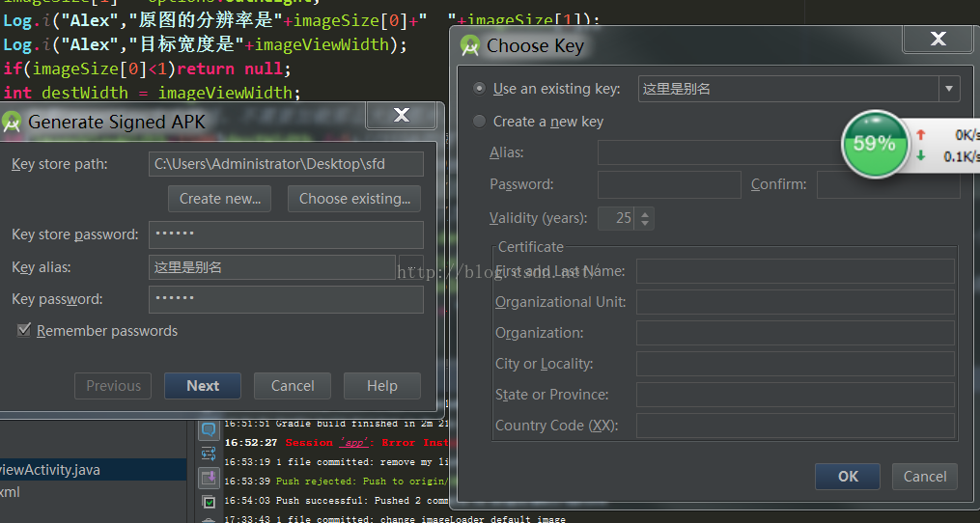The image size is (980, 523).
Task: Click log line '16:53:19 1 file committed'
Action: tap(338, 462)
